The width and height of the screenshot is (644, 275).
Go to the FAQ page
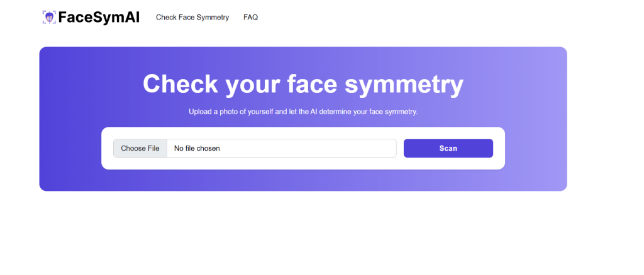[250, 18]
